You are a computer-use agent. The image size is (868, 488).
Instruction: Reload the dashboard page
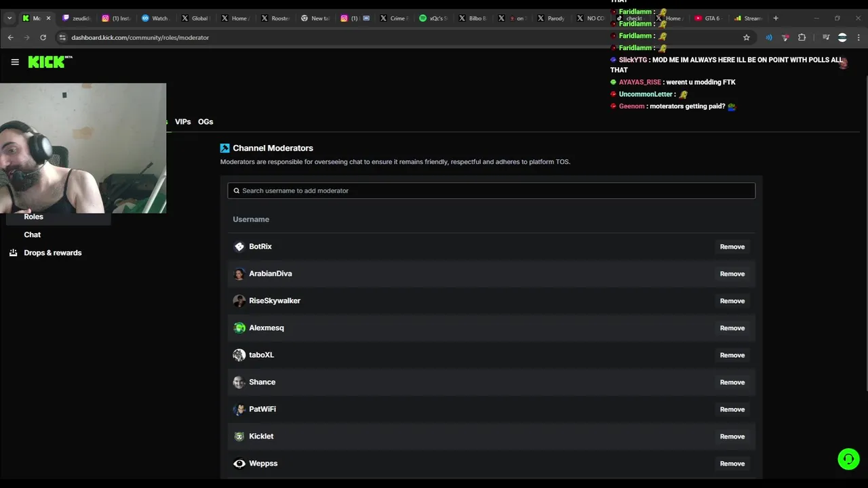click(43, 37)
